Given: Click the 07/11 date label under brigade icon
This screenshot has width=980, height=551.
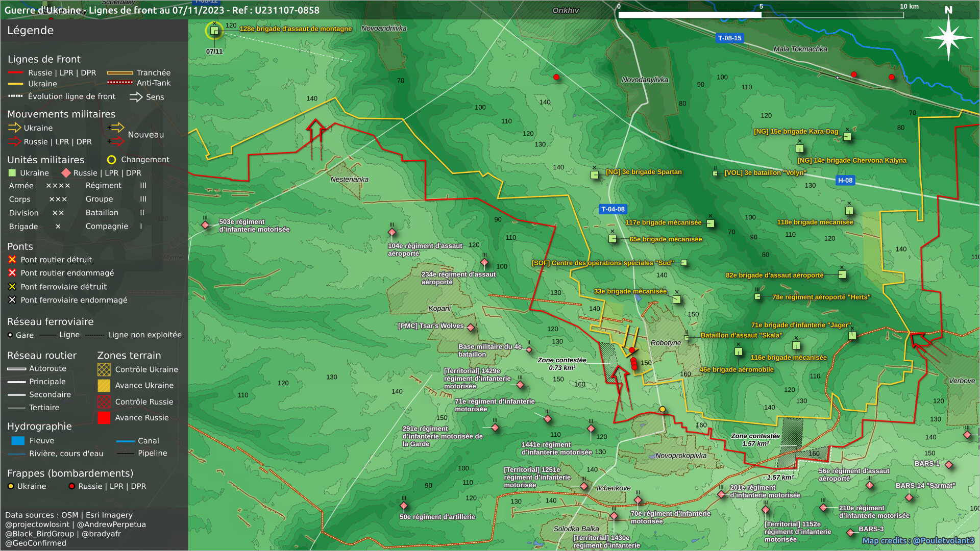Looking at the screenshot, I should coord(214,52).
